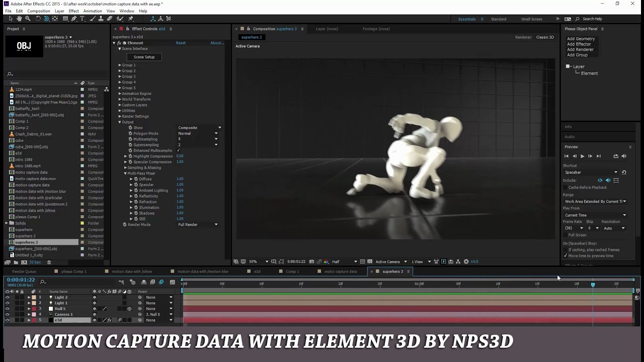This screenshot has height=362, width=644.
Task: Click Light 2 layer color label swatch
Action: point(34,297)
